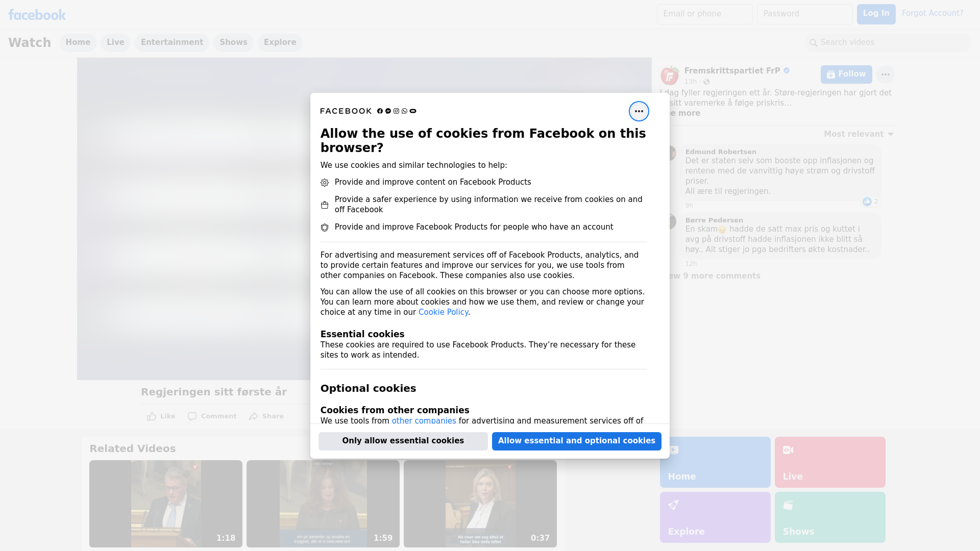This screenshot has width=980, height=551.
Task: Switch to the Entertainment tab
Action: click(x=172, y=43)
